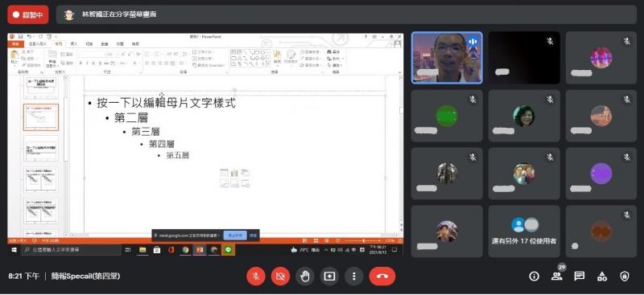Open Task View from the taskbar
This screenshot has width=644, height=295.
point(128,249)
